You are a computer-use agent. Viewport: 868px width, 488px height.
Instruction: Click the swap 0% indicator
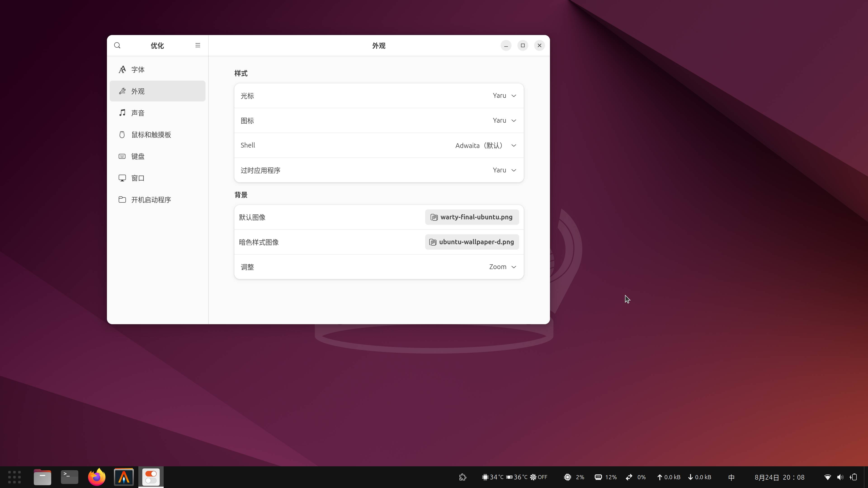[636, 477]
